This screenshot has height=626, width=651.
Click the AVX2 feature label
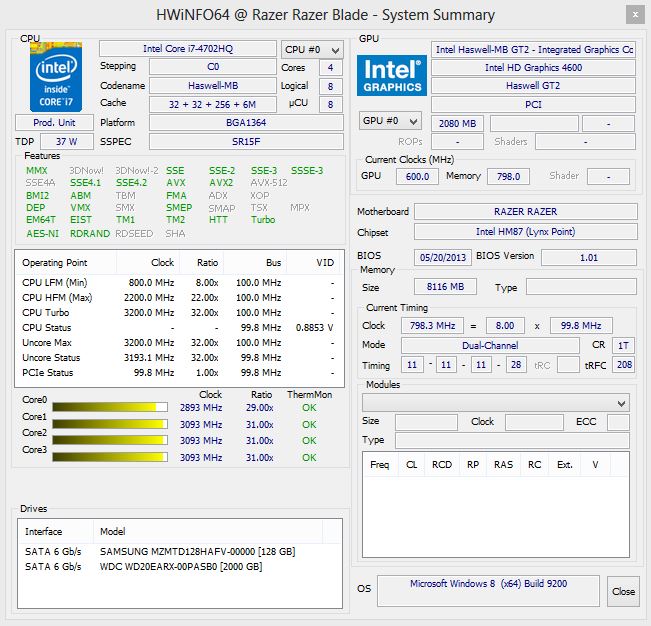(221, 183)
